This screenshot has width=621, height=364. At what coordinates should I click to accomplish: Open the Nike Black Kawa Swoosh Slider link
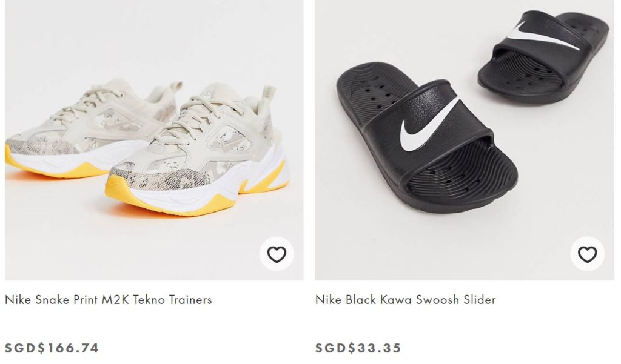[x=405, y=299]
